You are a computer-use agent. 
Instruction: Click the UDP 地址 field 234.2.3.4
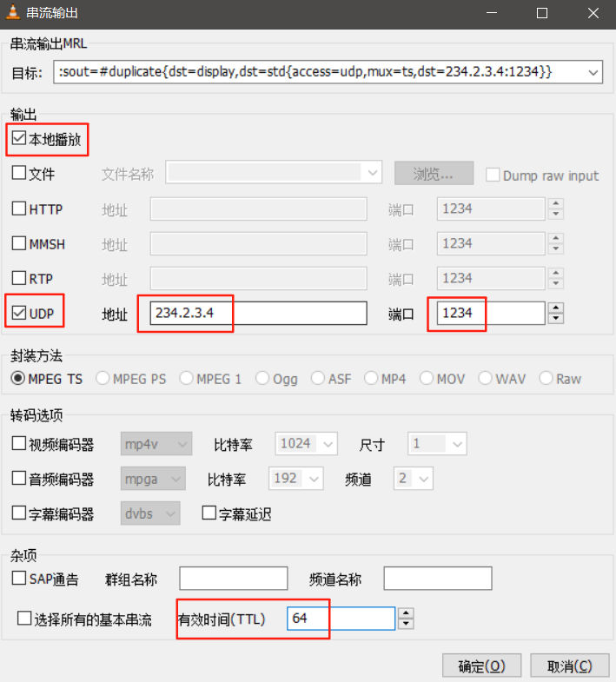tap(258, 313)
